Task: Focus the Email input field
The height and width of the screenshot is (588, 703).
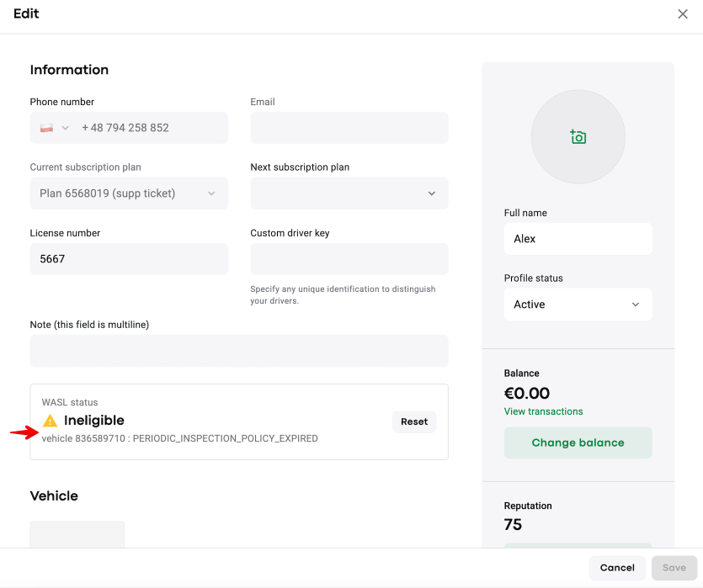Action: (349, 128)
